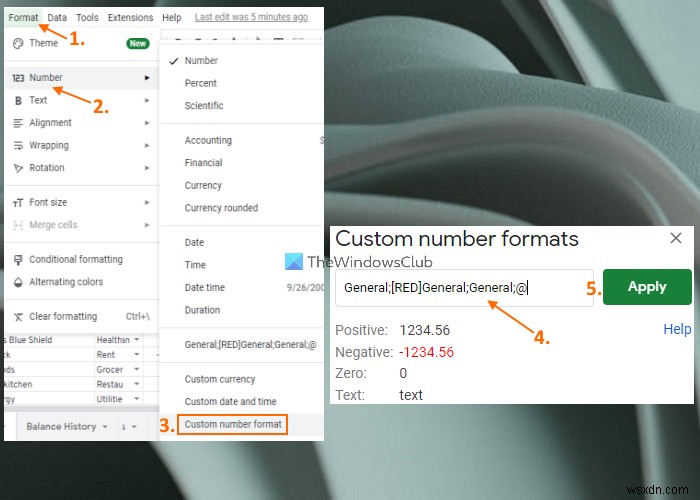Image resolution: width=700 pixels, height=500 pixels.
Task: Select the Theme menu entry
Action: coord(81,43)
